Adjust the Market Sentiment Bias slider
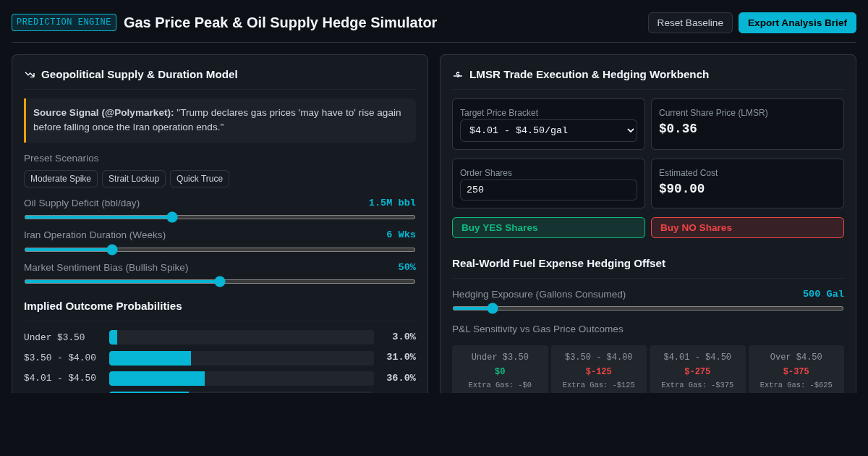This screenshot has width=868, height=456. (x=220, y=282)
